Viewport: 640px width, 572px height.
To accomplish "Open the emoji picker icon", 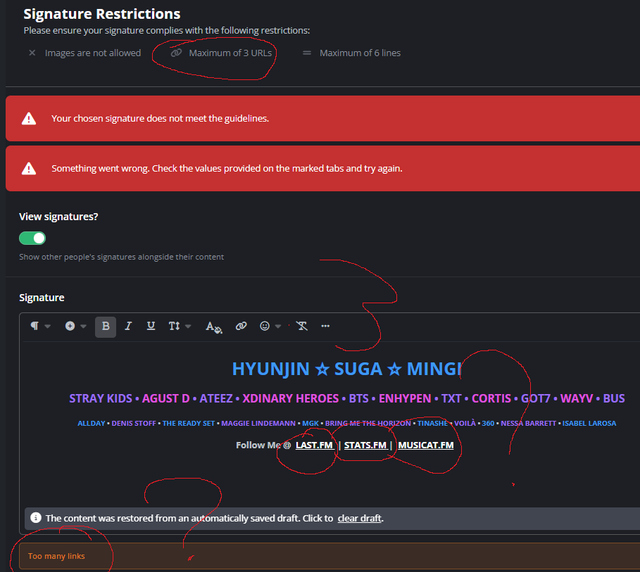I will [265, 326].
